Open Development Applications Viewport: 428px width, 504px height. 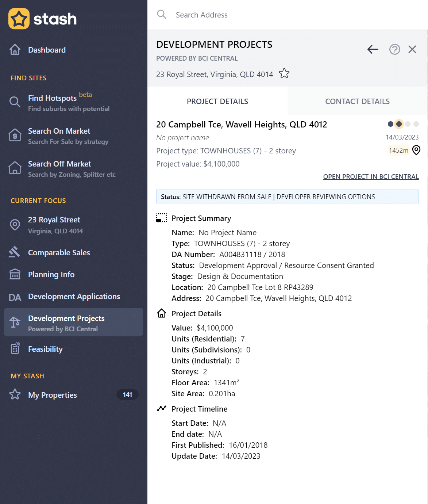coord(73,296)
